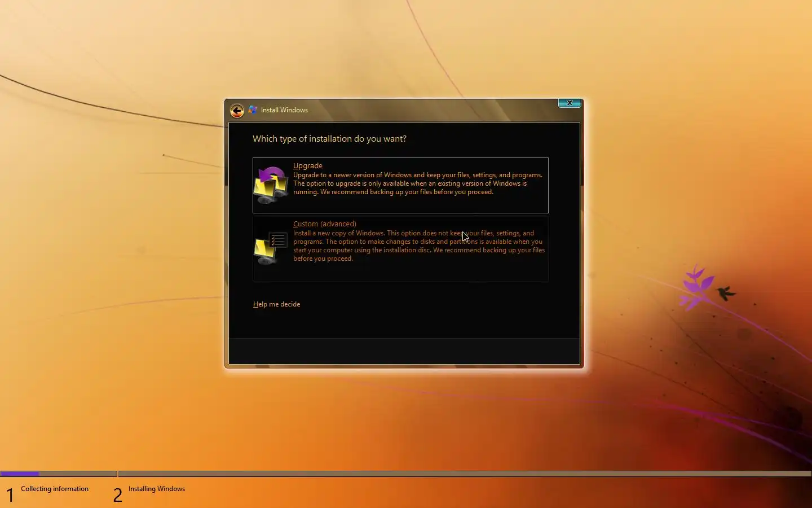Click the 'Collecting information' step label
Screen dimensions: 812x508
coord(55,489)
